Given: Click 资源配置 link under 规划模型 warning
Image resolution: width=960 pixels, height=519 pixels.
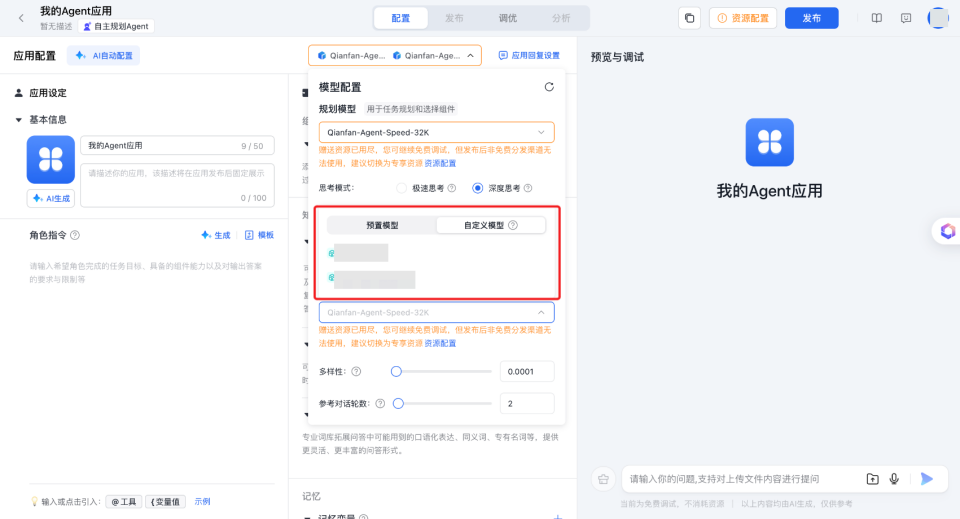Looking at the screenshot, I should tap(440, 163).
